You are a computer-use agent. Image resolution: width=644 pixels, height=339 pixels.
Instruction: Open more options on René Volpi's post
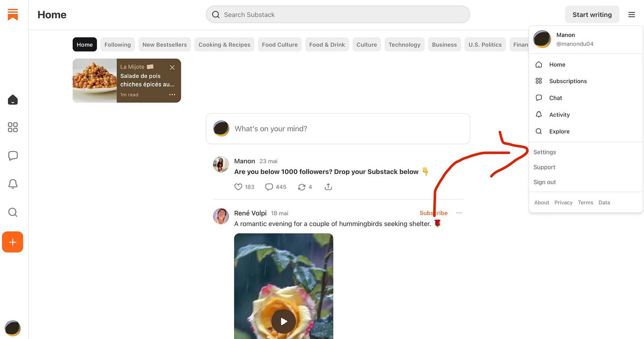click(459, 213)
